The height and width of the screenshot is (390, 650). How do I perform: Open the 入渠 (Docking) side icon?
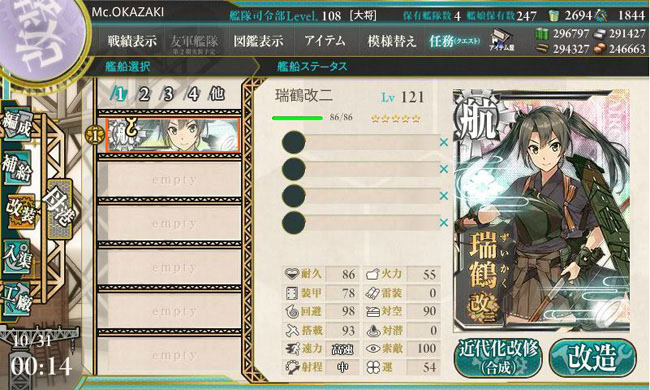tap(17, 257)
